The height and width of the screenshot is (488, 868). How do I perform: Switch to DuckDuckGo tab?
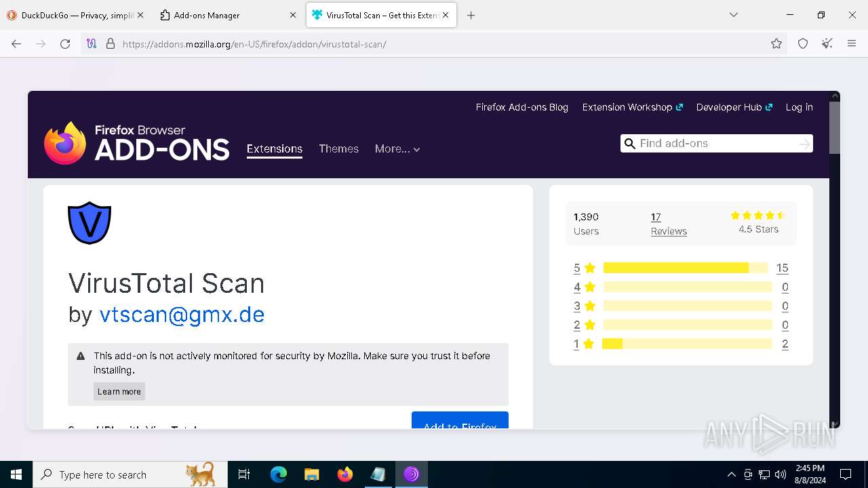[x=76, y=15]
